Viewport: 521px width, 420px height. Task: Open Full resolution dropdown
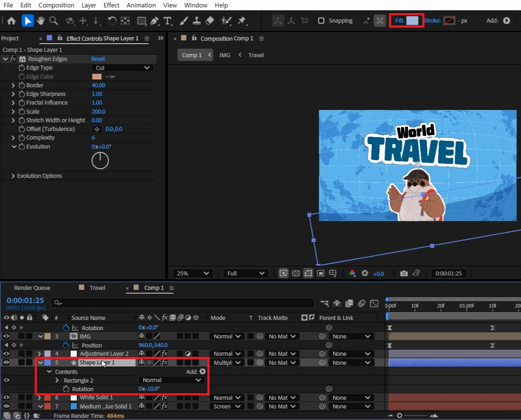(x=246, y=273)
